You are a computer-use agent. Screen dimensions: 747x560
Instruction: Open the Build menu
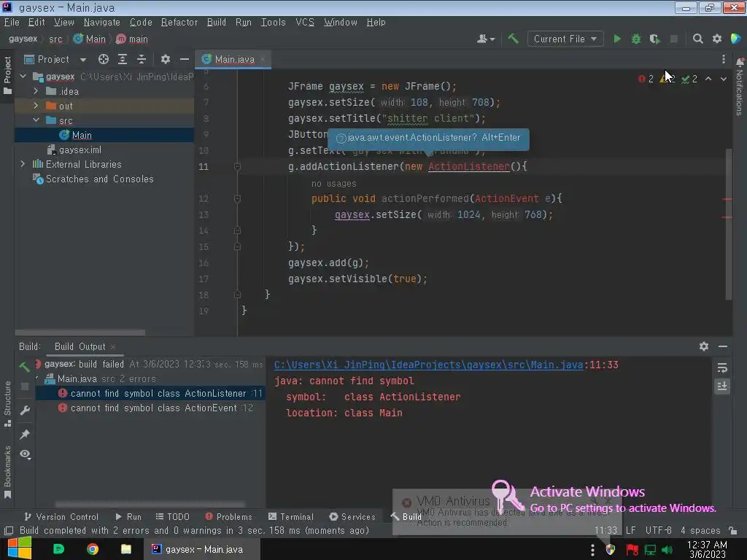pyautogui.click(x=216, y=23)
